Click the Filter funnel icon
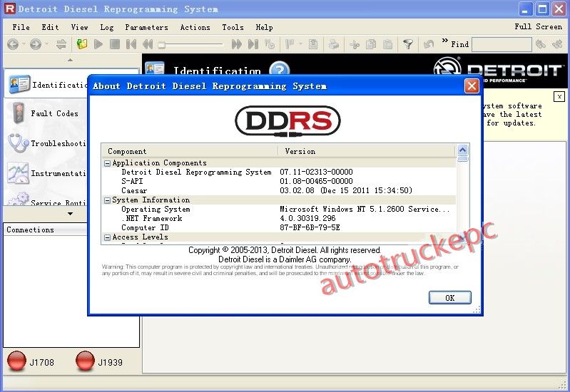This screenshot has width=570, height=392. tap(408, 44)
